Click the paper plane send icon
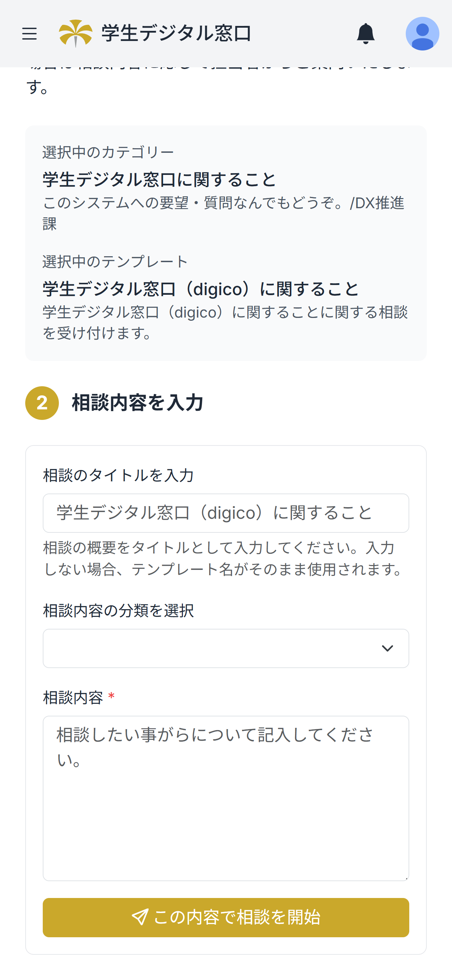The width and height of the screenshot is (452, 980). (x=140, y=917)
